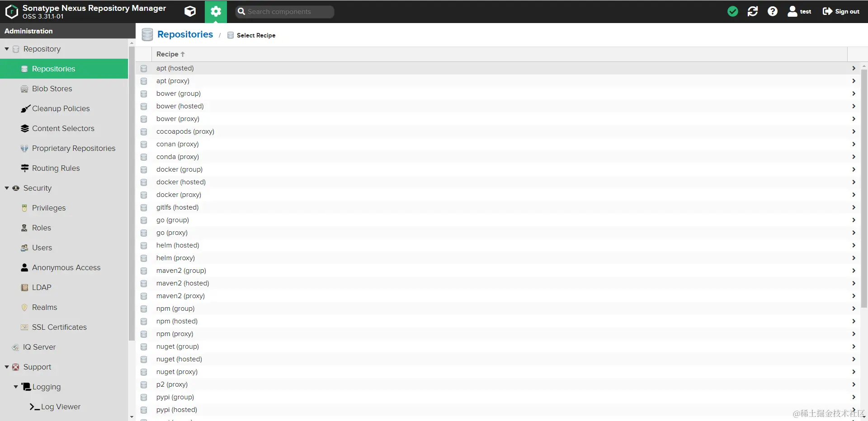Click the Administration gear icon
This screenshot has height=421, width=868.
point(216,11)
